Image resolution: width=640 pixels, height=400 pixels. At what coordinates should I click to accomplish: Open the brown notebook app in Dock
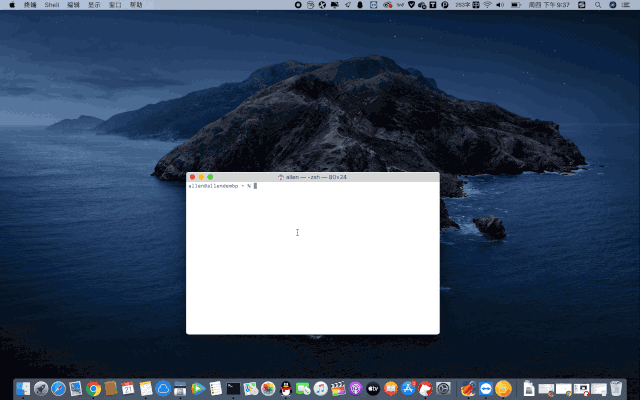[111, 388]
